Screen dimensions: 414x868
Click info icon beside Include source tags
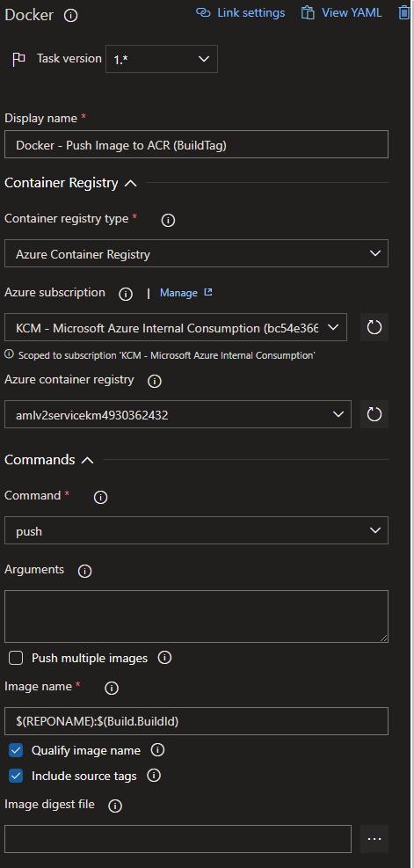[154, 776]
